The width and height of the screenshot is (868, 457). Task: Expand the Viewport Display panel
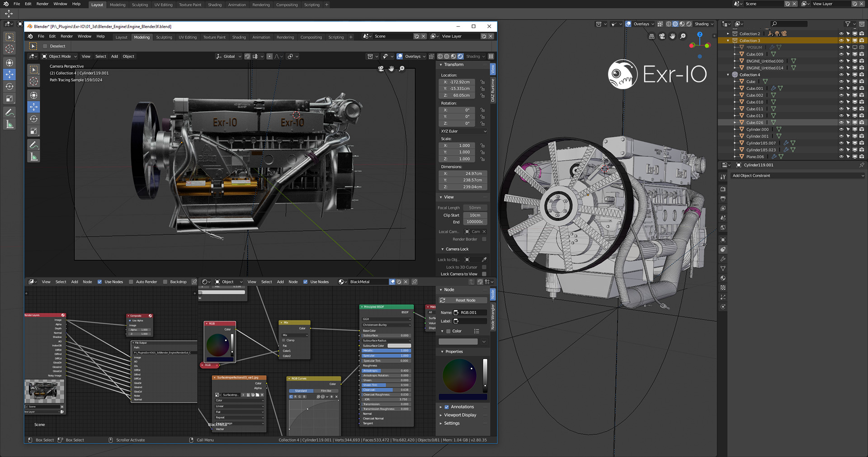pyautogui.click(x=441, y=415)
